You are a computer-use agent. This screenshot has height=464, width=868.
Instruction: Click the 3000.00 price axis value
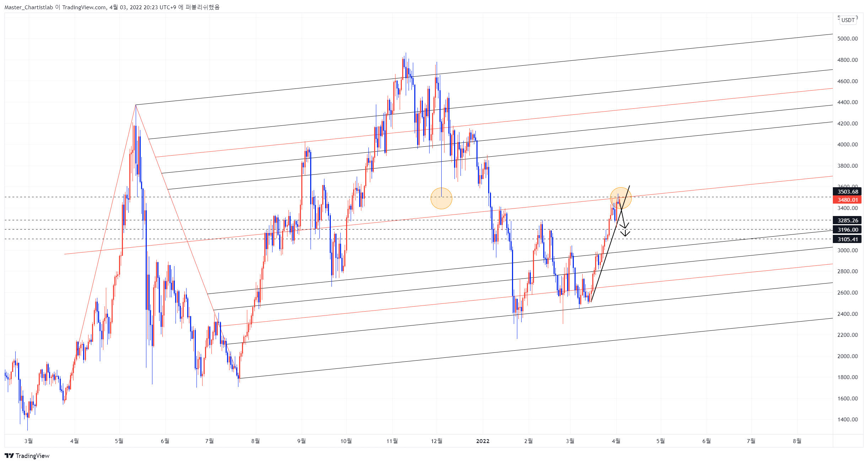pyautogui.click(x=847, y=250)
